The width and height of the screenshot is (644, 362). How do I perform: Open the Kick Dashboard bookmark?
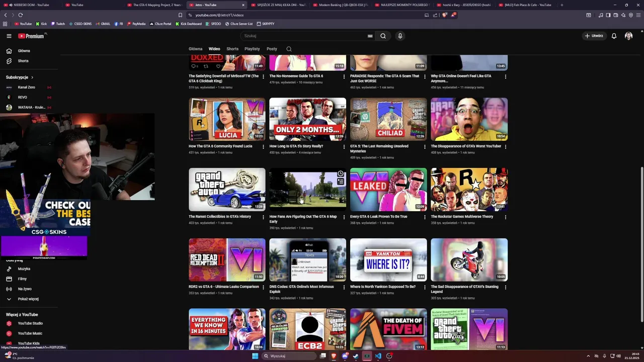point(188,24)
